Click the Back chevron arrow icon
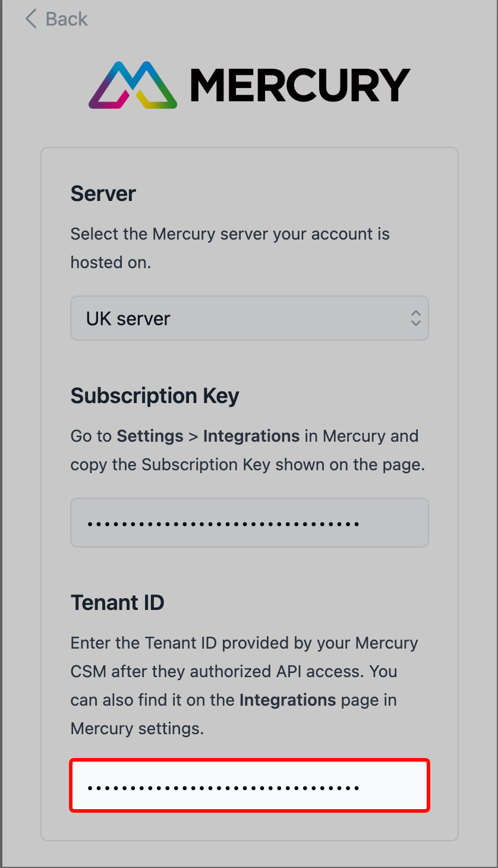The height and width of the screenshot is (868, 498). (31, 19)
